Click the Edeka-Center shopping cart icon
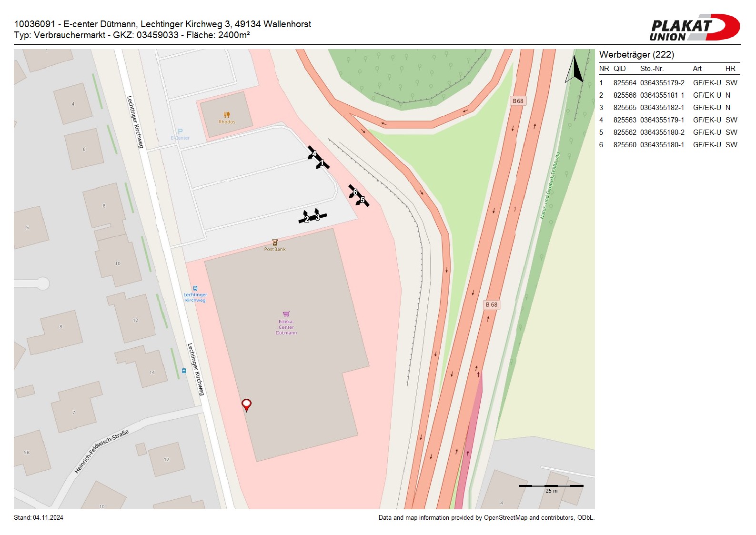Image resolution: width=756 pixels, height=535 pixels. coord(286,314)
